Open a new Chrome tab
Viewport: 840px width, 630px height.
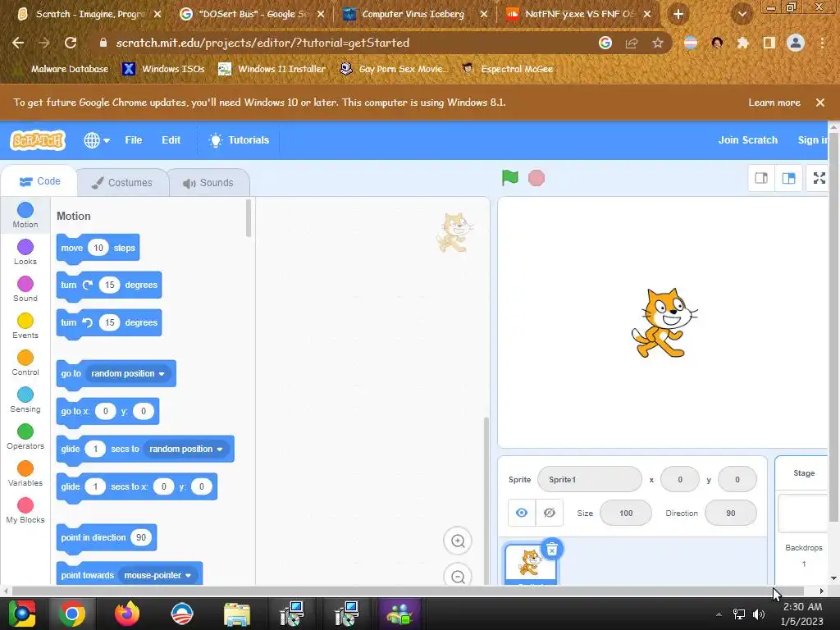point(678,14)
